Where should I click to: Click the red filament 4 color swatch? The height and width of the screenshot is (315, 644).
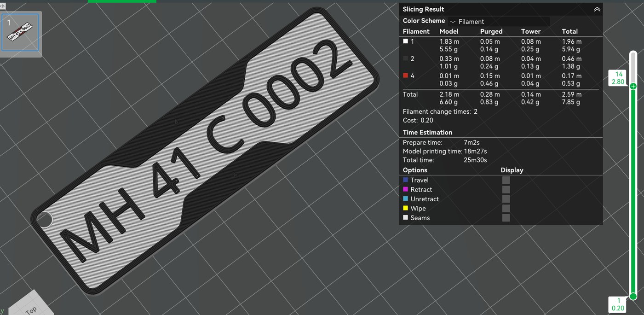click(x=405, y=76)
